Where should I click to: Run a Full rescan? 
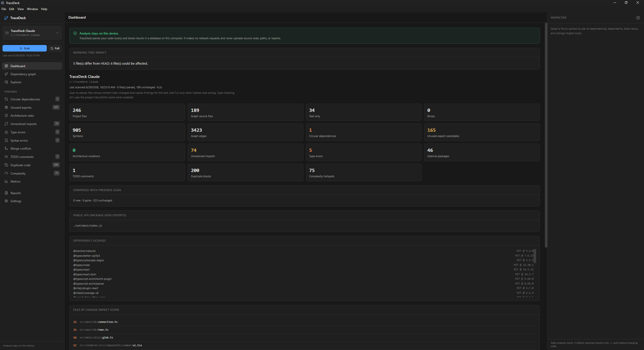[x=55, y=48]
